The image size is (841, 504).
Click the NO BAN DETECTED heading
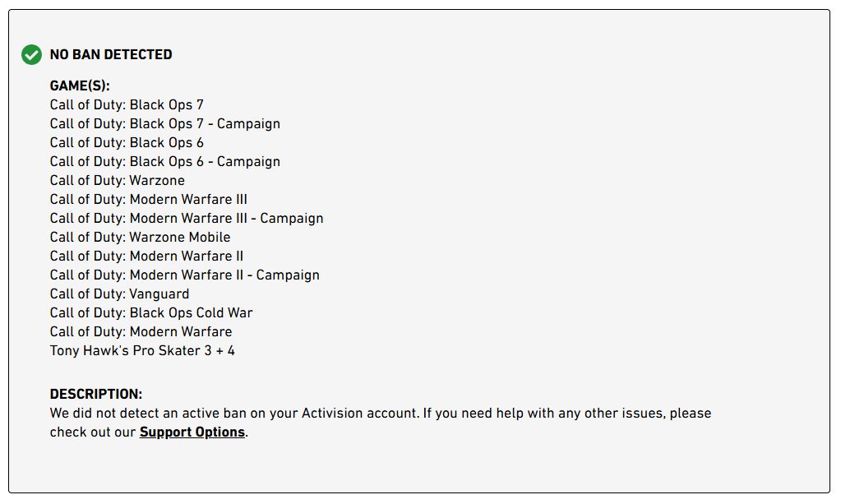pyautogui.click(x=111, y=55)
